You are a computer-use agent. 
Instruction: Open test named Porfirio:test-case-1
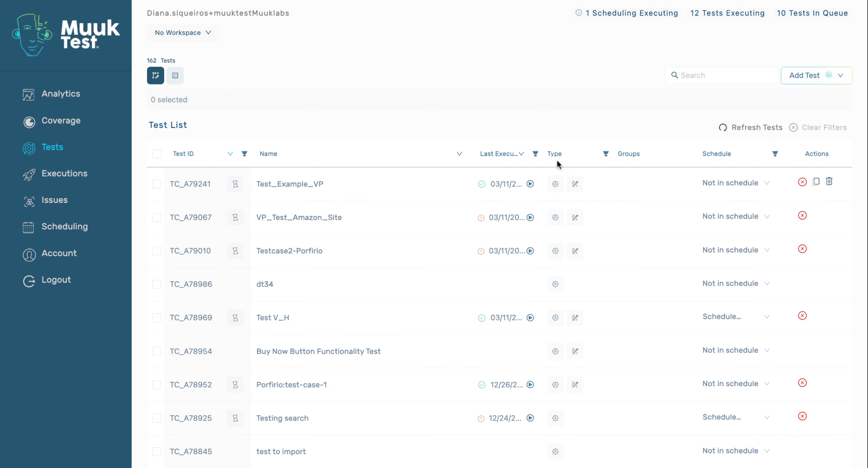click(x=292, y=385)
